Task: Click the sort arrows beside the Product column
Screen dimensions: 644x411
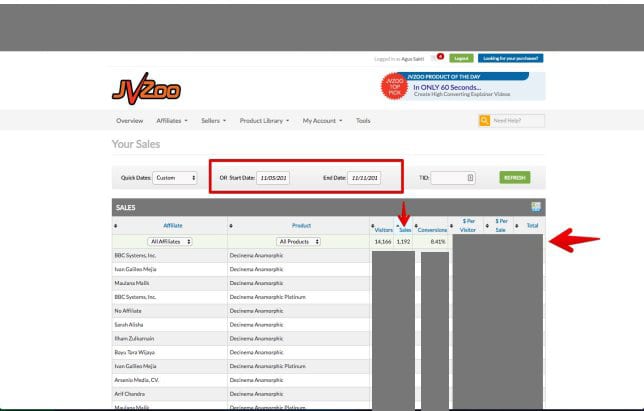Action: tap(231, 226)
